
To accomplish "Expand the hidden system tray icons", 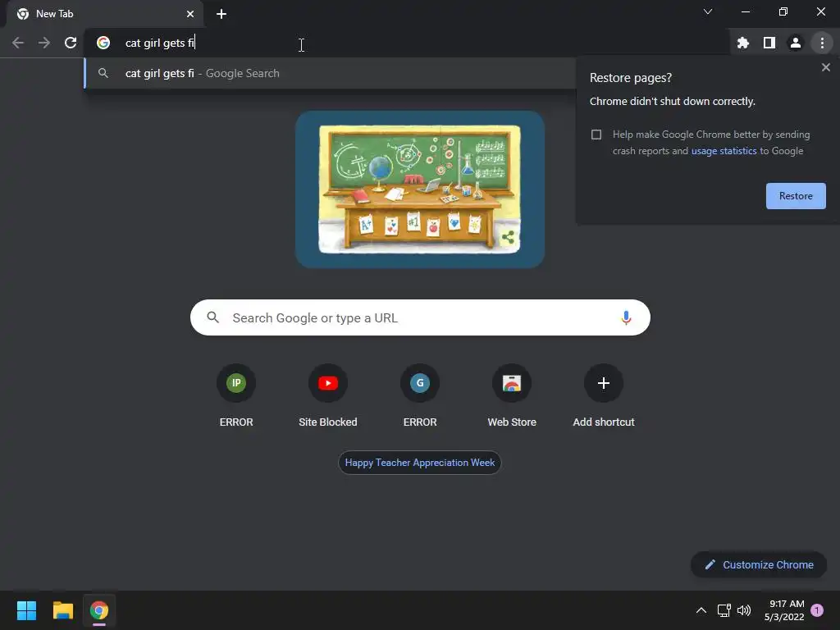I will (x=701, y=610).
